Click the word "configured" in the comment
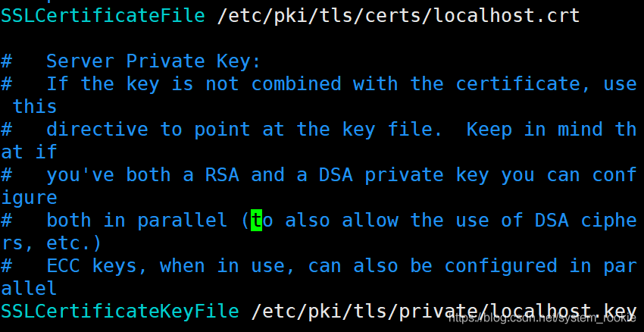Viewport: 644px width, 332px height. coord(501,266)
